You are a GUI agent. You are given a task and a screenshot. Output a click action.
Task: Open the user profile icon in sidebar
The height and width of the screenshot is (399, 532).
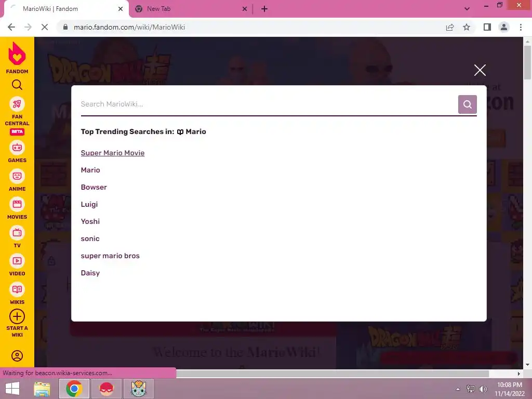(x=17, y=355)
